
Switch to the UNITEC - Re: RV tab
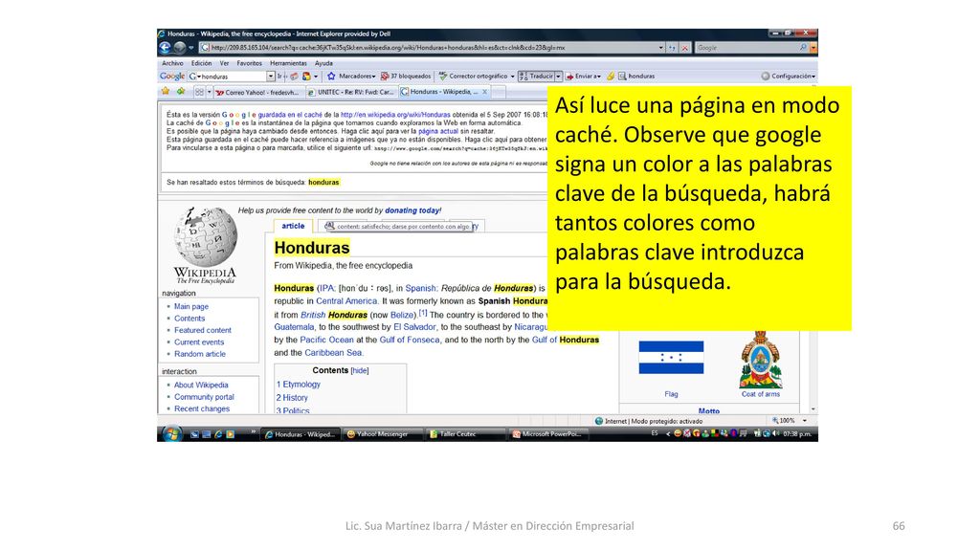click(350, 92)
